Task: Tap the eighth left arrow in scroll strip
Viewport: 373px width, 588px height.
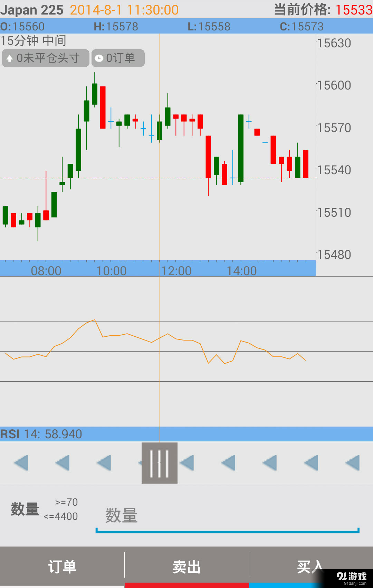Action: click(311, 463)
